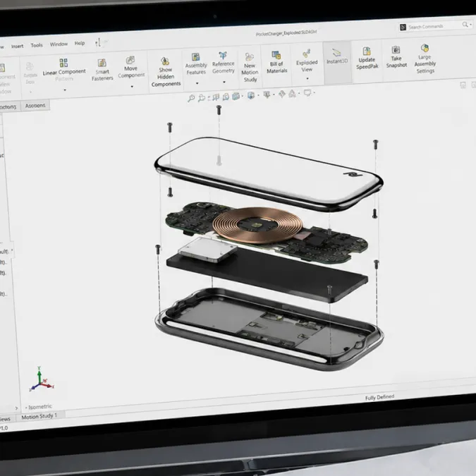Click the Isometric view label
Viewport: 476px width, 476px height.
(x=40, y=406)
